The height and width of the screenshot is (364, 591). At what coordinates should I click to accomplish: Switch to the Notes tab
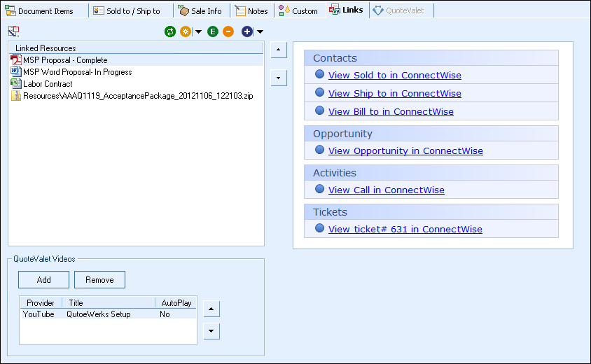(252, 11)
